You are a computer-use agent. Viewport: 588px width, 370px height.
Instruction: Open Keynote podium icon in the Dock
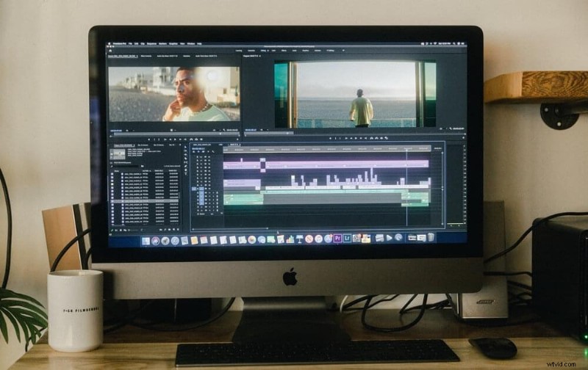300,239
